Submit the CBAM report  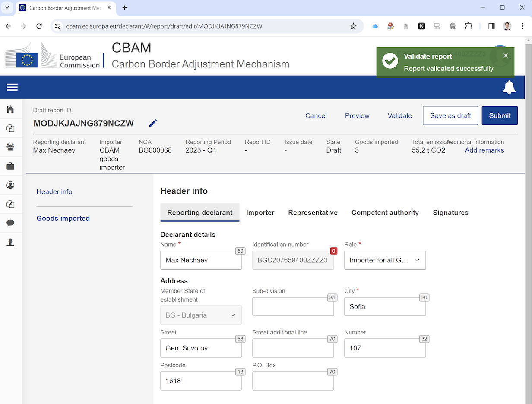tap(500, 115)
